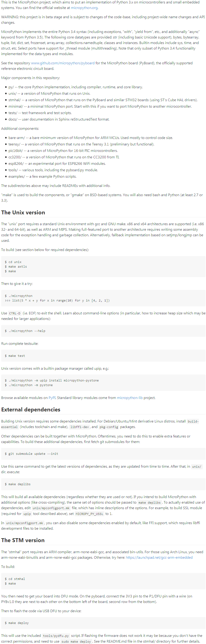Click "The STM version" heading
This screenshot has width=206, height=644.
tap(23, 540)
